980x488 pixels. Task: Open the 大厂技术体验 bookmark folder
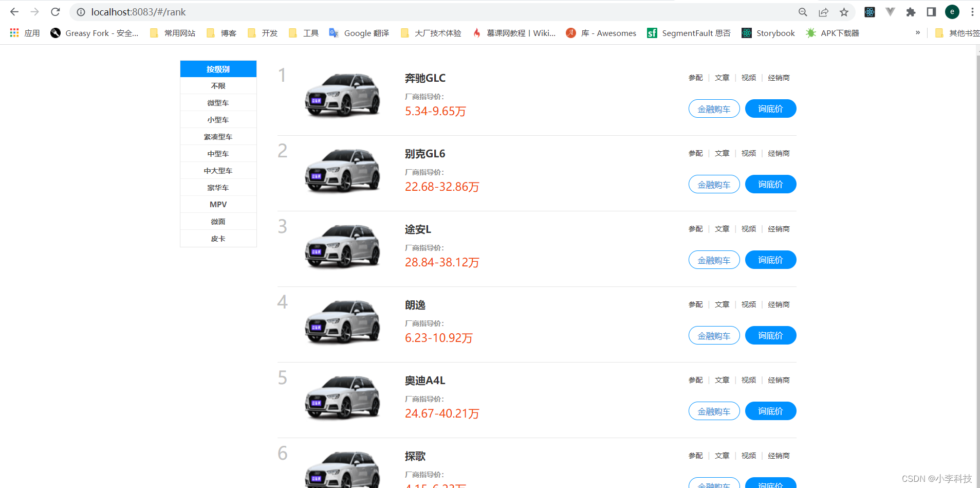[x=431, y=33]
